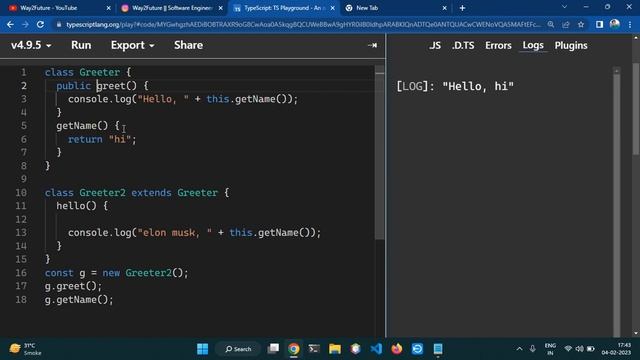This screenshot has height=360, width=640.
Task: Click the microphone tray icon
Action: tap(533, 349)
